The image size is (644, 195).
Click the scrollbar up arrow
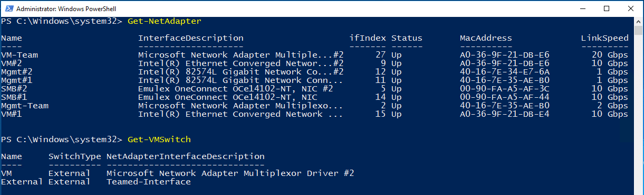click(x=638, y=22)
